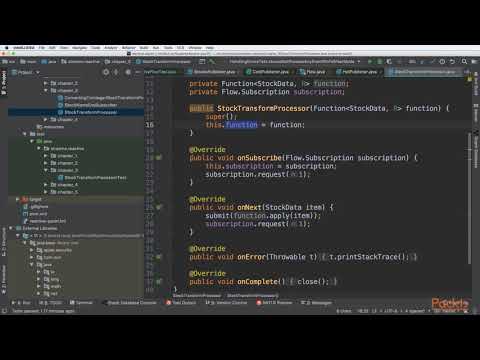This screenshot has width=480, height=360.
Task: Click the UTF-8 encoding in status bar
Action: (x=391, y=311)
